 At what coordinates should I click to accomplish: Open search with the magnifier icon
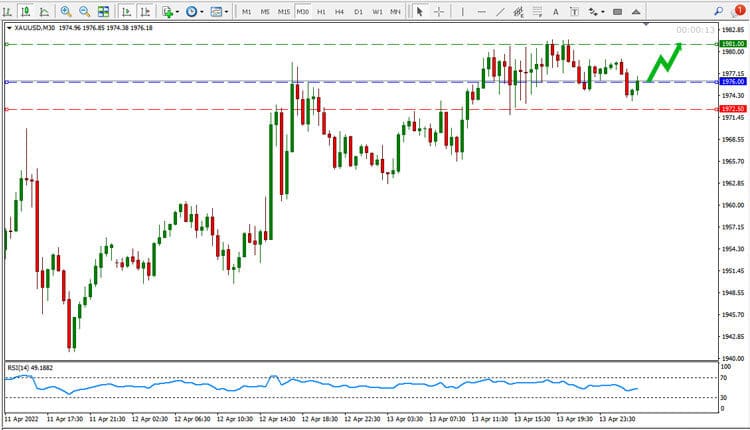(716, 11)
